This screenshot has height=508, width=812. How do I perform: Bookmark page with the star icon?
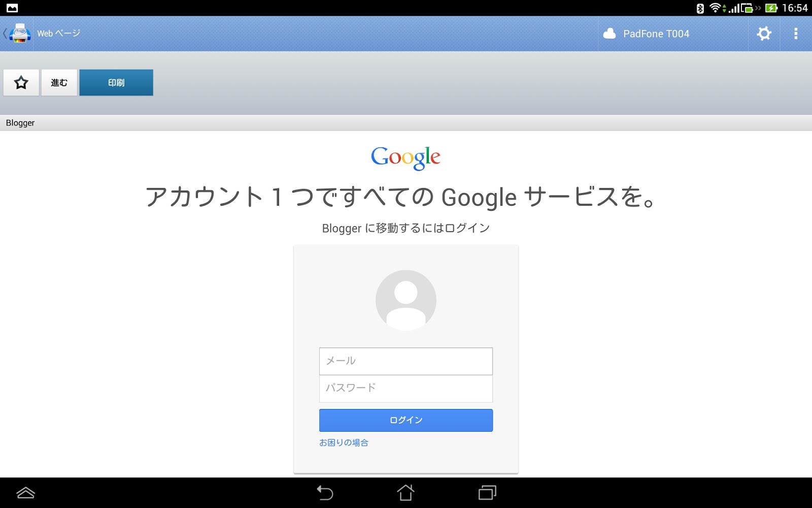coord(21,83)
